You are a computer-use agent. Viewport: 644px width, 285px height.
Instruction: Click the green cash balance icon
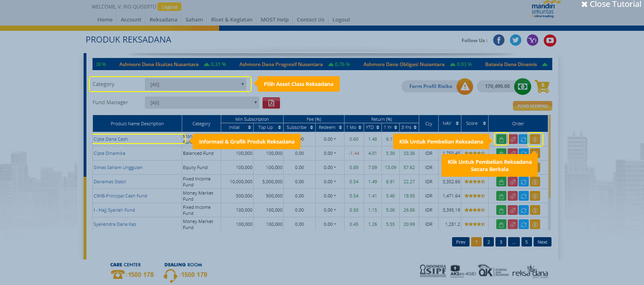(522, 86)
